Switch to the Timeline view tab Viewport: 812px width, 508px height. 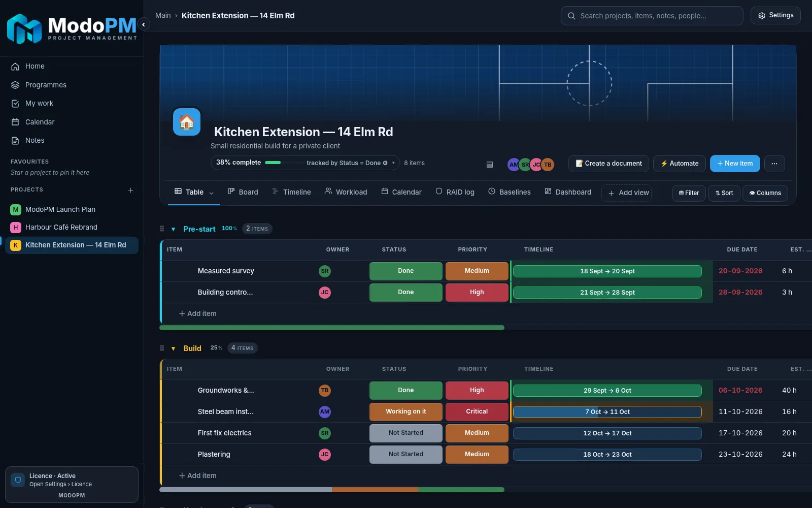pyautogui.click(x=292, y=192)
